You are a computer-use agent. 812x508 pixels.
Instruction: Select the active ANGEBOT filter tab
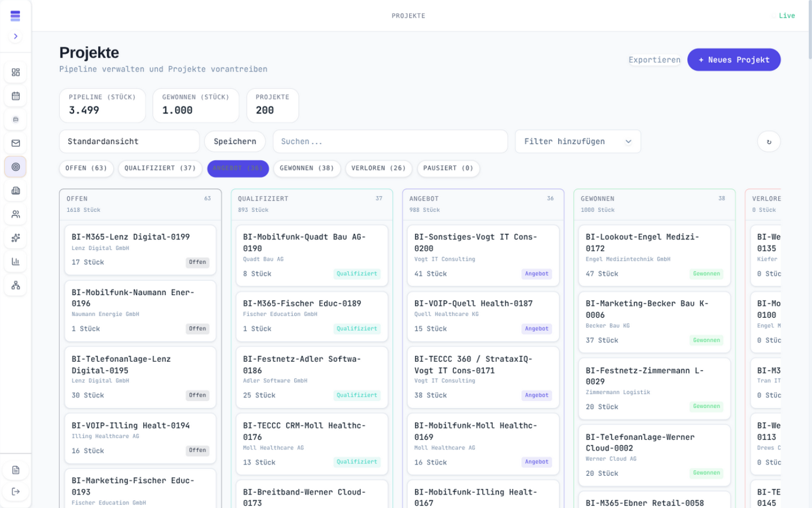click(238, 168)
